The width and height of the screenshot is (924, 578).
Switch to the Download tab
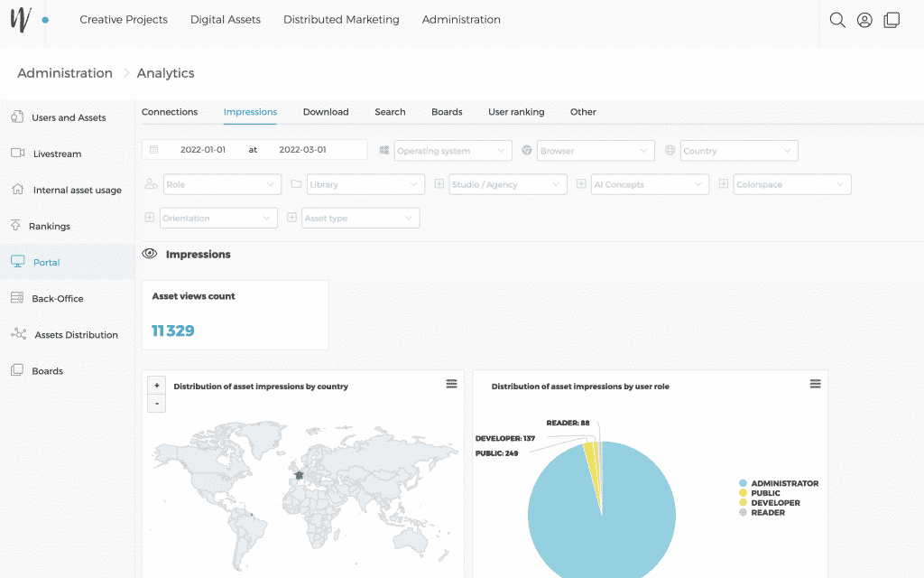pyautogui.click(x=326, y=112)
